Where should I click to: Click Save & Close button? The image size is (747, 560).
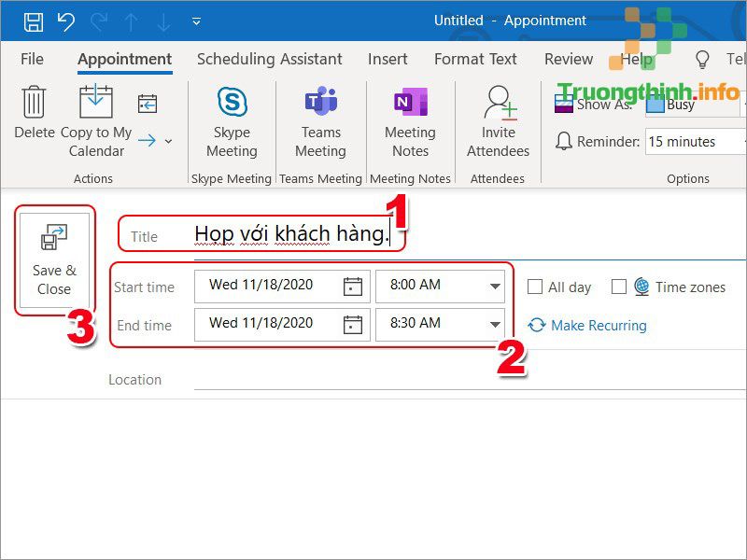point(54,260)
